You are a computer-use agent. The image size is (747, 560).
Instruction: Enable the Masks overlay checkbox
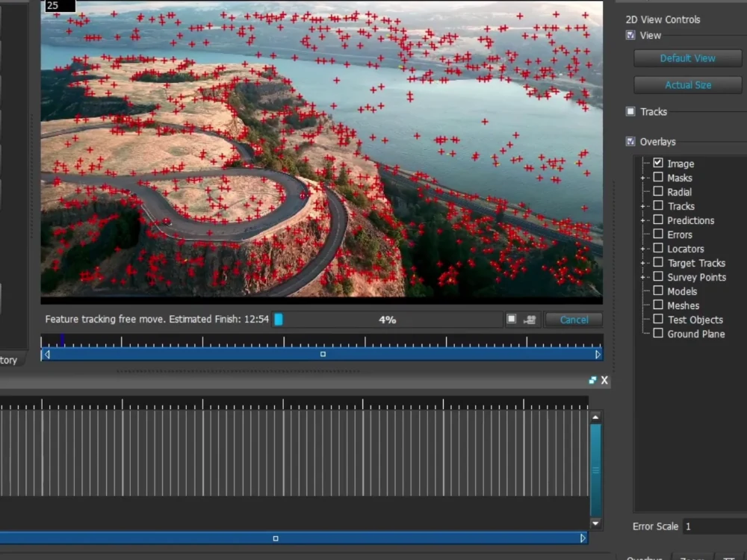[x=658, y=177]
